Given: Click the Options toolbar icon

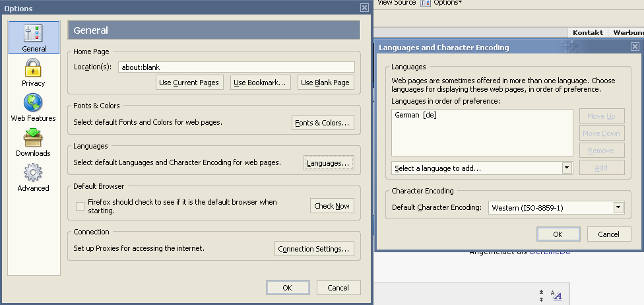Looking at the screenshot, I should tap(426, 3).
